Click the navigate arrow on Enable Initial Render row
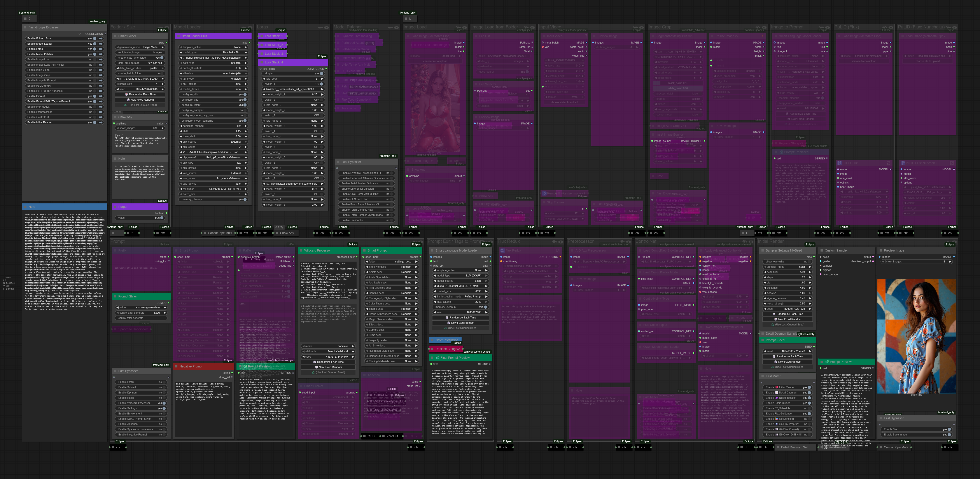The image size is (980, 479). [101, 122]
